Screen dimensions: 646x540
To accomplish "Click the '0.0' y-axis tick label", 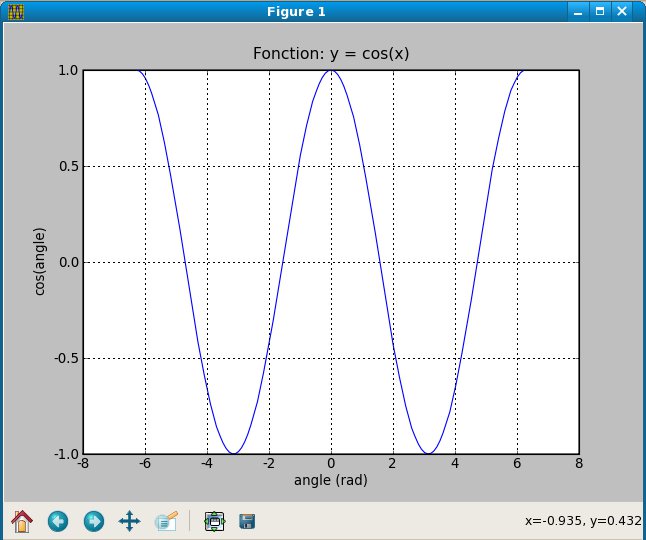I will [x=66, y=262].
